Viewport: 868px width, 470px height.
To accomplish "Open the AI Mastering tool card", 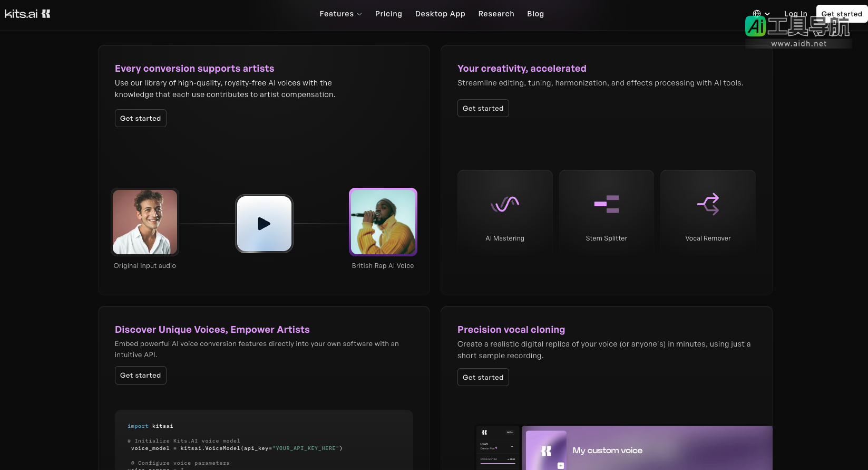I will click(505, 213).
